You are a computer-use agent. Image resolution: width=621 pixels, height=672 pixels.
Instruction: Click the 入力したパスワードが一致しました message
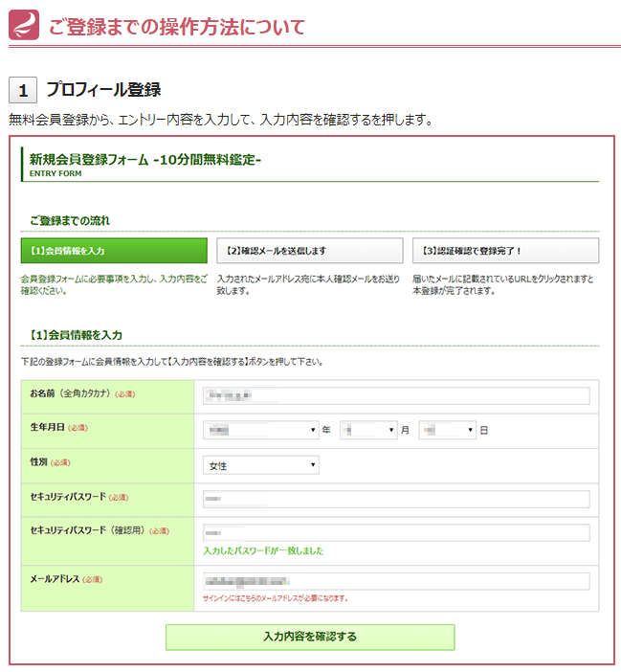tap(263, 550)
